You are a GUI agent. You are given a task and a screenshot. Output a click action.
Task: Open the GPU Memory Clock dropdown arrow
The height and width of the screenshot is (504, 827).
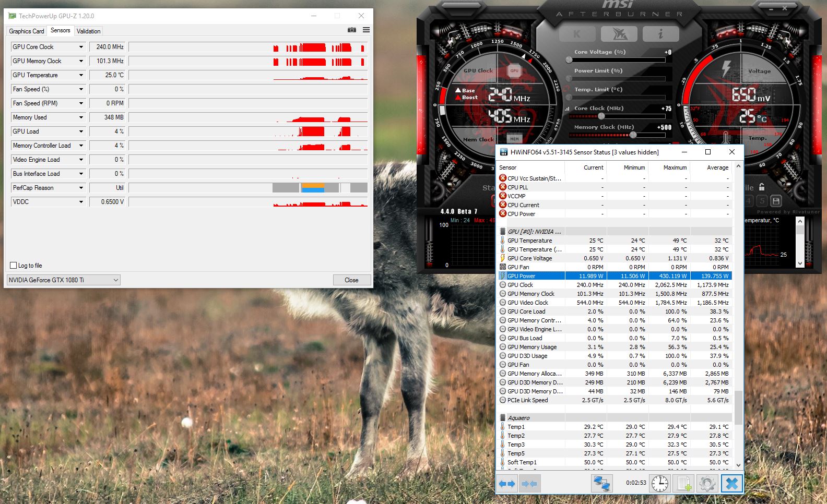tap(81, 61)
